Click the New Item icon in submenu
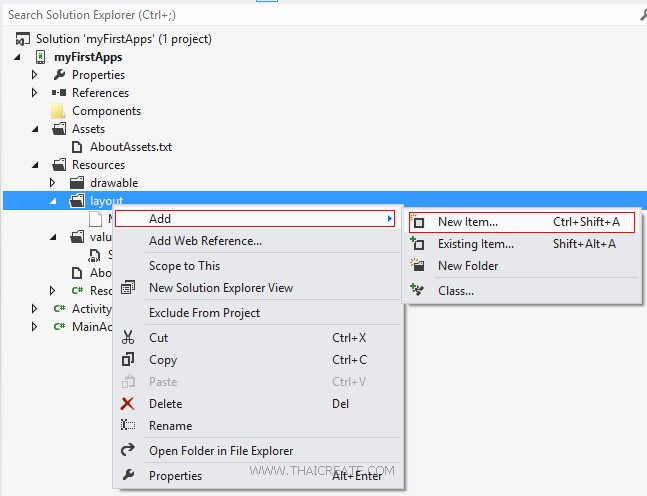 [x=418, y=222]
